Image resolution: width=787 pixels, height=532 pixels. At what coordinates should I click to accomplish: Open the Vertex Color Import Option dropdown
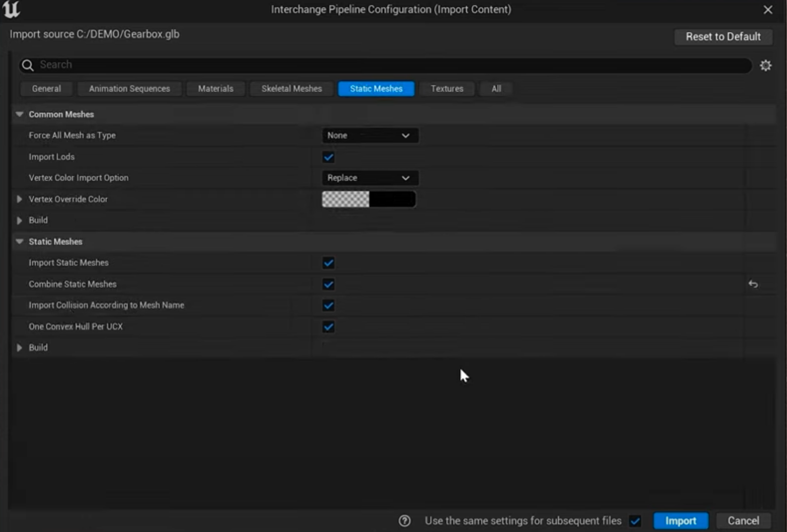[x=370, y=178]
